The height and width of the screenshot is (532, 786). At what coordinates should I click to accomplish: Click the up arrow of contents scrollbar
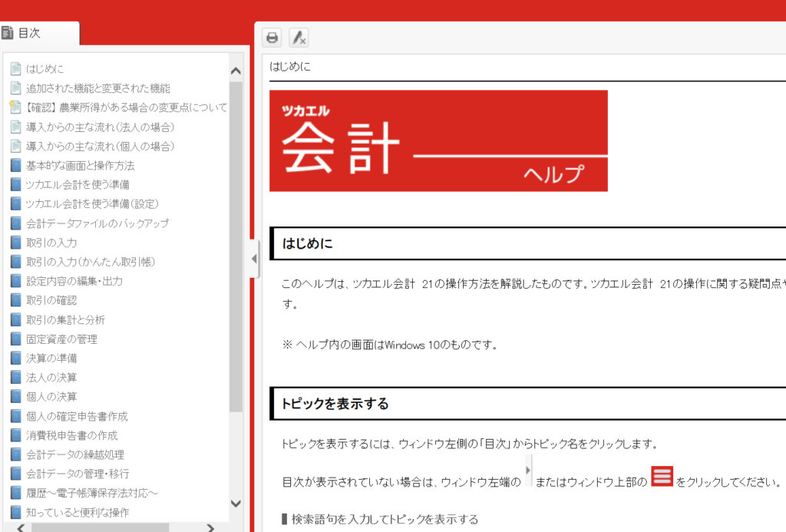pyautogui.click(x=236, y=71)
